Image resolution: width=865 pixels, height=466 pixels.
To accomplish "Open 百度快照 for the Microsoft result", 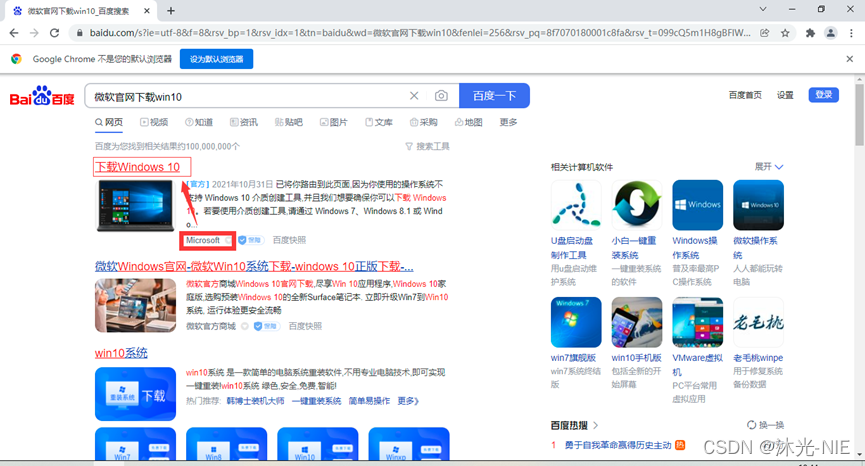I will click(x=289, y=240).
